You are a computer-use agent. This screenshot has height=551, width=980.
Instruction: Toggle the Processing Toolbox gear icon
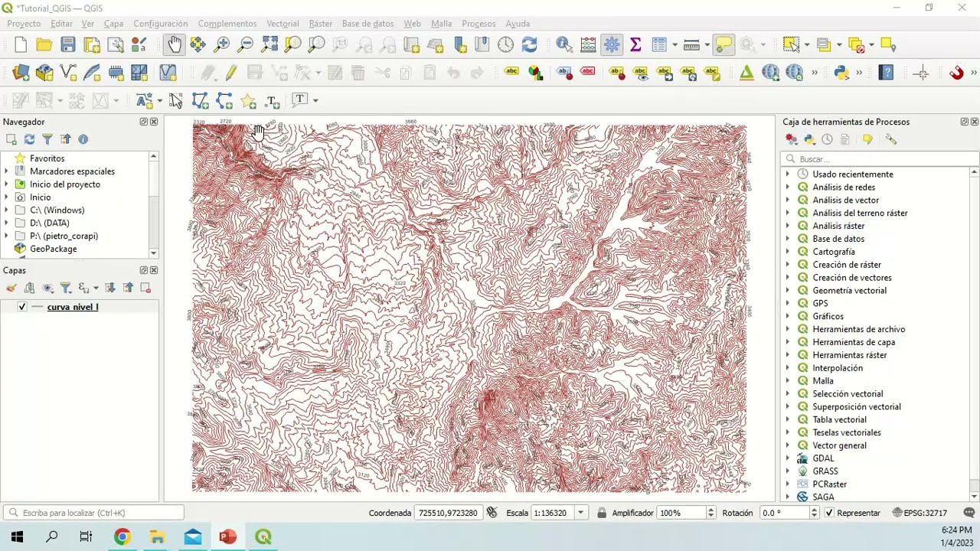612,45
